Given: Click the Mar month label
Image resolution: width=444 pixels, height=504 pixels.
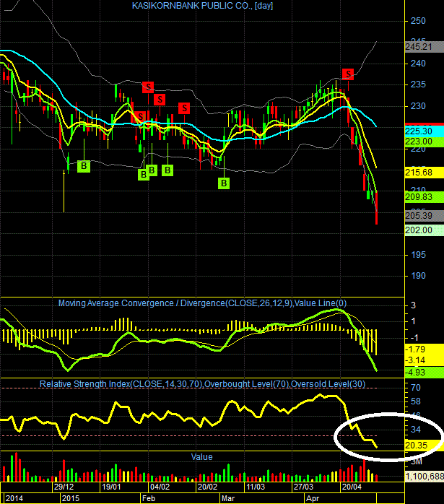Looking at the screenshot, I should [228, 498].
